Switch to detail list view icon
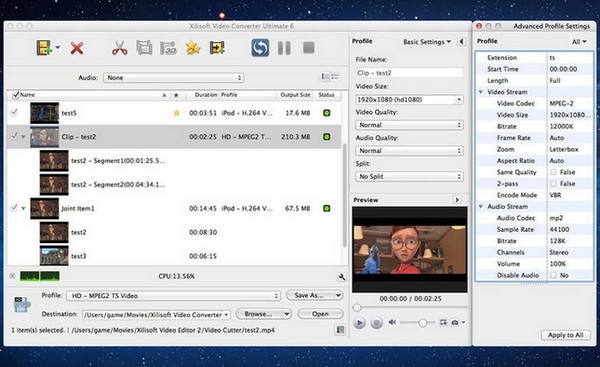Viewport: 600px width, 367px height. [335, 77]
